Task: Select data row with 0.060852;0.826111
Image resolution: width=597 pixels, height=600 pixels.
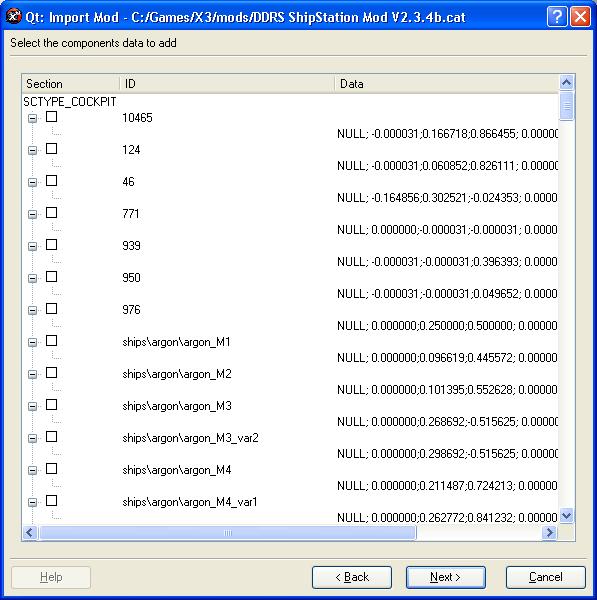Action: [x=447, y=166]
